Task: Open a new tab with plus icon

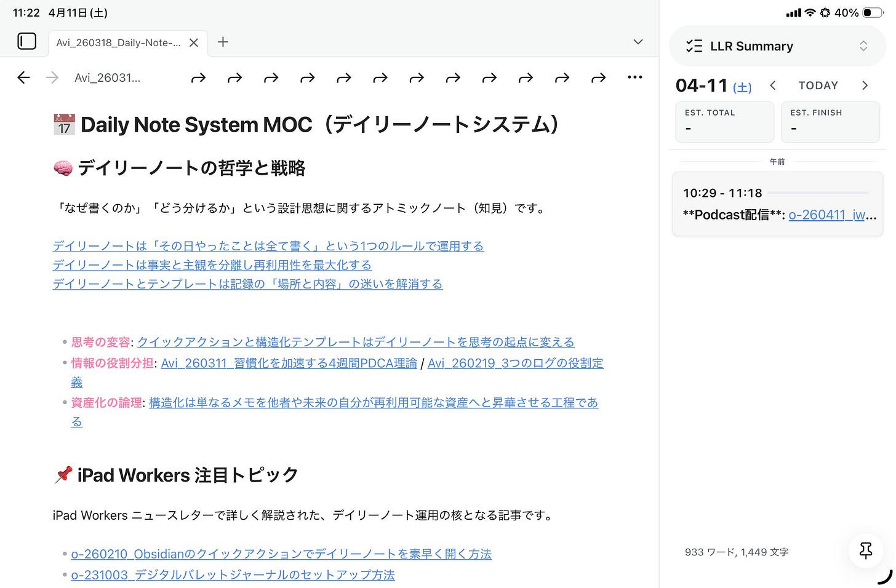Action: click(223, 42)
